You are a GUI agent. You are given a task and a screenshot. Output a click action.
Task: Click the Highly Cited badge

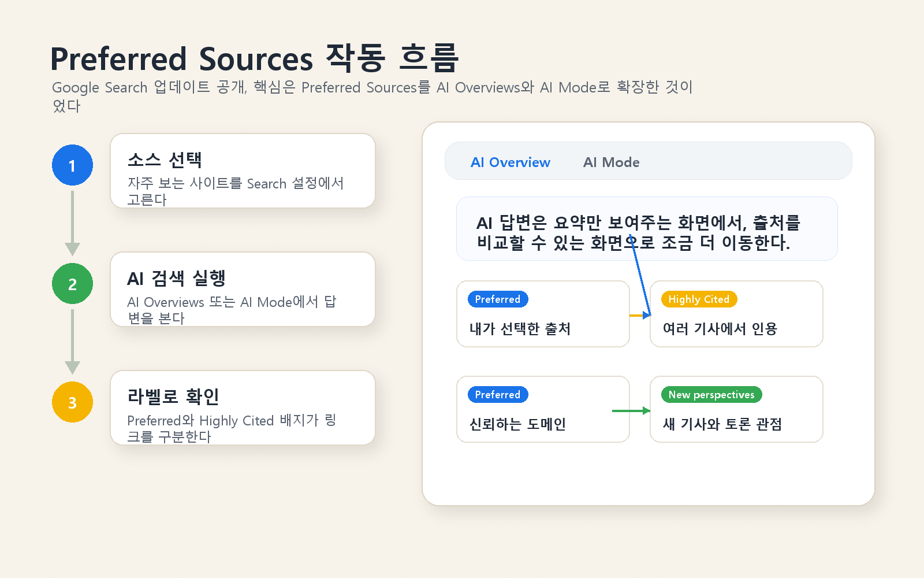tap(699, 299)
